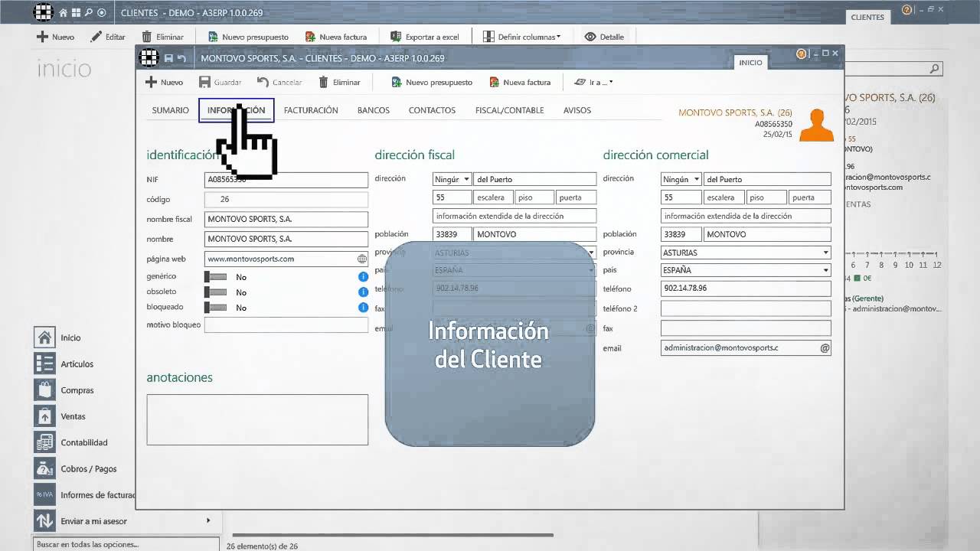Toggle the genérico switch
980x551 pixels.
[216, 277]
